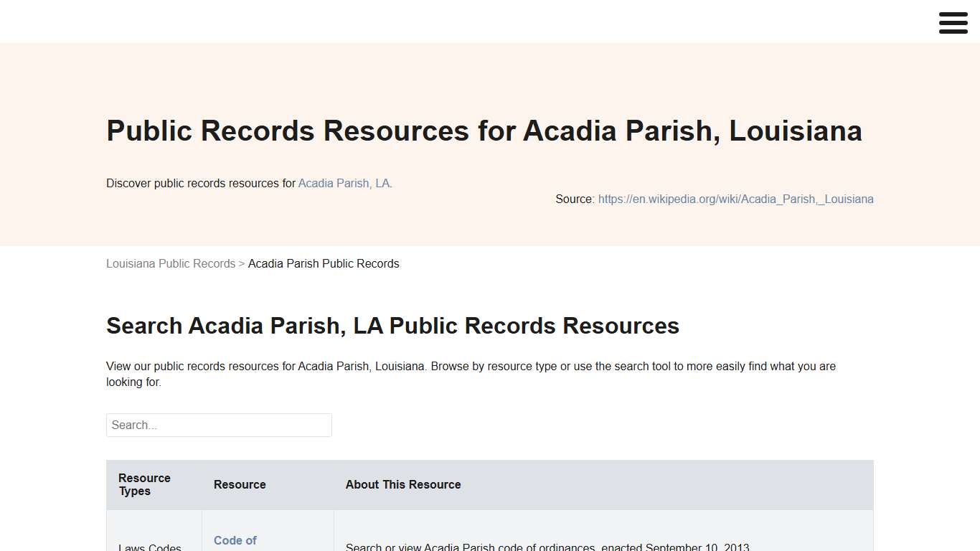Expand navigation with the hamburger icon
The width and height of the screenshot is (980, 551).
(x=953, y=22)
